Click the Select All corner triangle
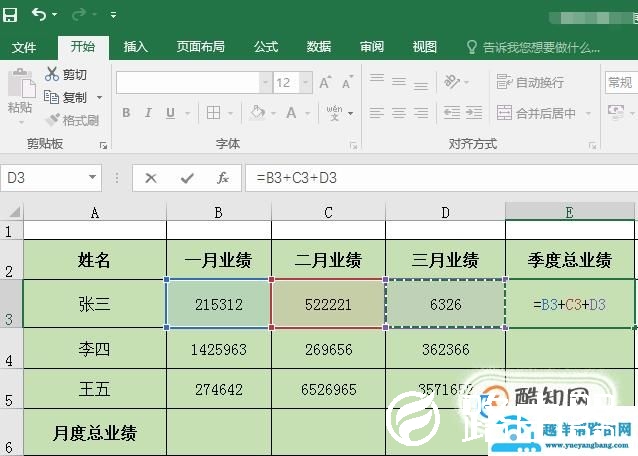The height and width of the screenshot is (456, 638). [x=15, y=212]
